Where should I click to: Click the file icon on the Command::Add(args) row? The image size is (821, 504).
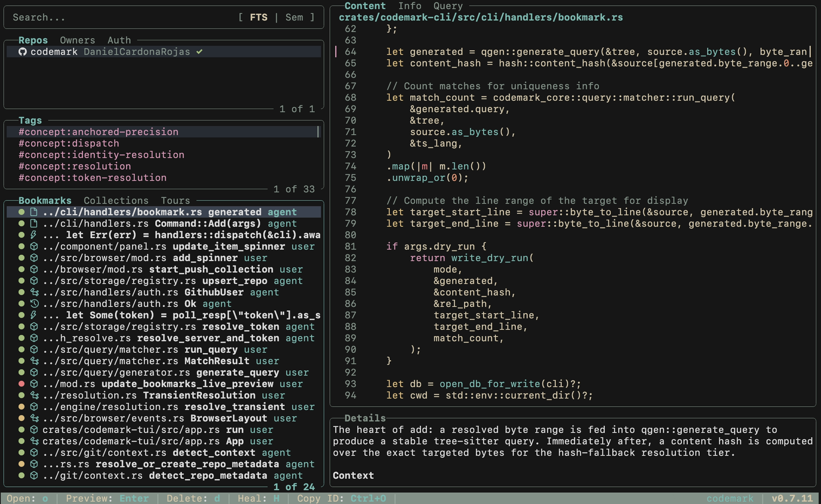(x=34, y=223)
